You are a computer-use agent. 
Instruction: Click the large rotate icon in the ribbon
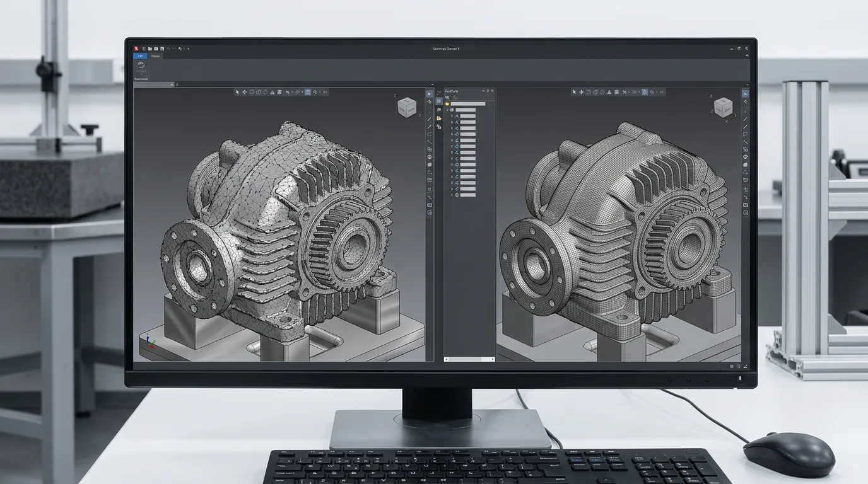[x=141, y=65]
